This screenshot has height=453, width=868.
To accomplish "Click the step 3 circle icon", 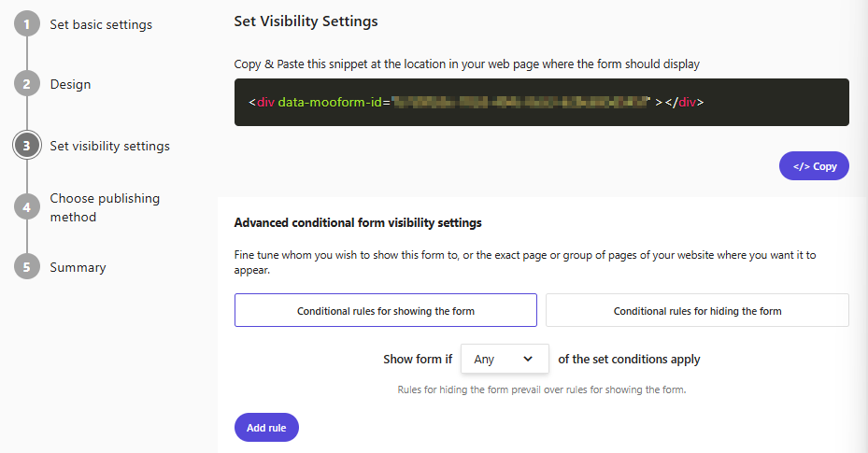I will pos(27,146).
